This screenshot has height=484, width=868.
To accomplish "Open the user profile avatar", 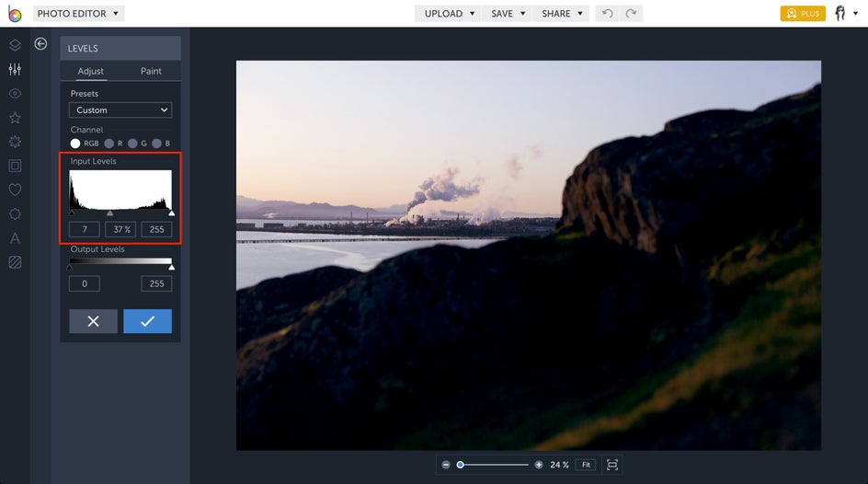I will (840, 13).
